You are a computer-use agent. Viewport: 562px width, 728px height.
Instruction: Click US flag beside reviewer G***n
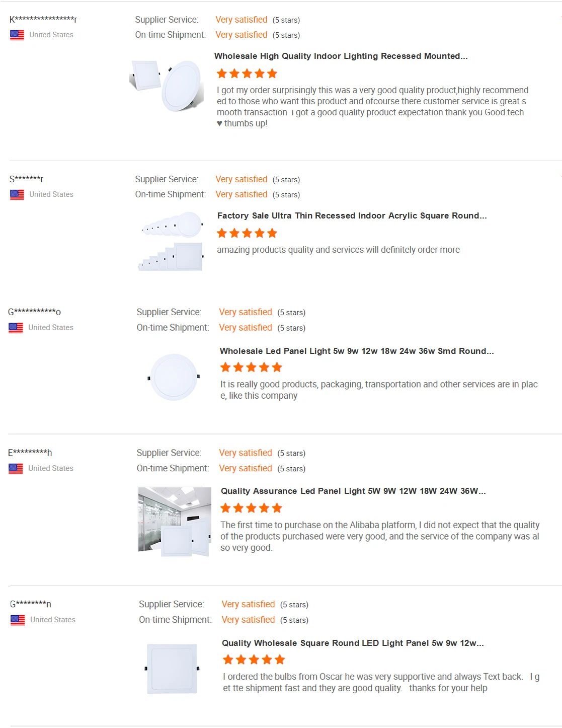coord(18,620)
